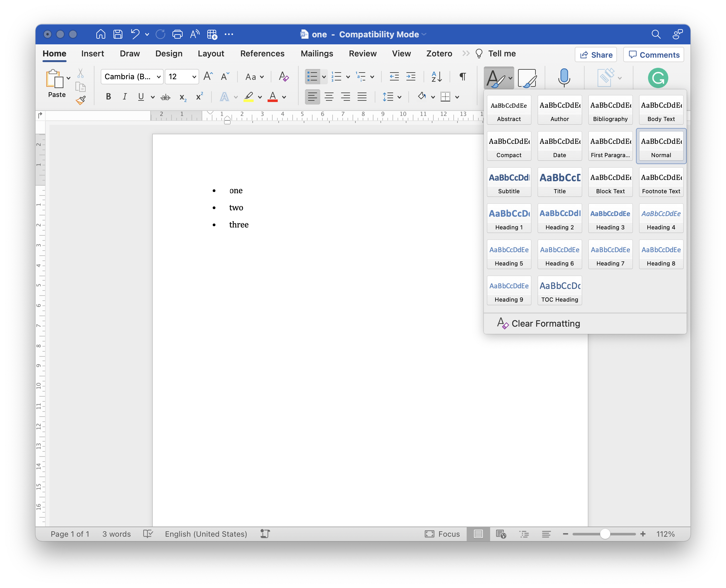726x588 pixels.
Task: Expand the document title dropdown chevron
Action: (424, 34)
